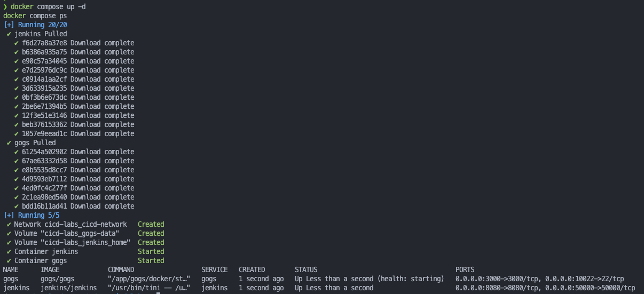
Task: Click the Volume "cicd-labs_jenkins_home" text
Action: (73, 242)
